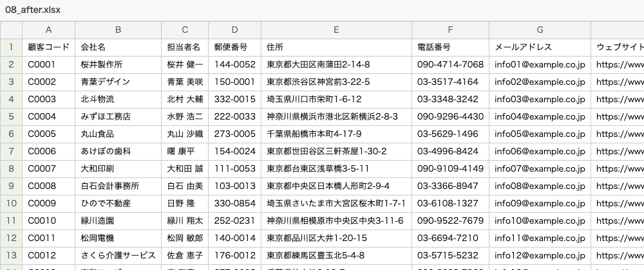This screenshot has height=270, width=644.
Task: Click the 電話番号 header cell
Action: tap(450, 48)
